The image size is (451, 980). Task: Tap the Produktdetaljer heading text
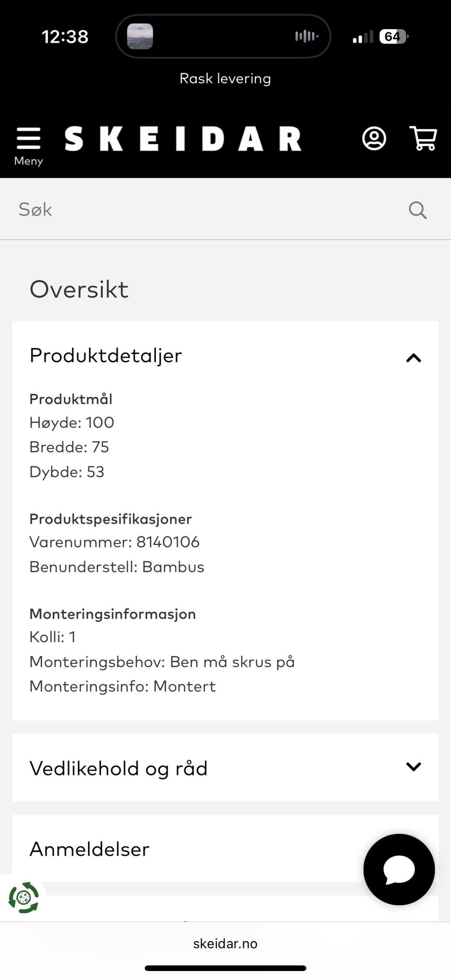[x=106, y=355]
